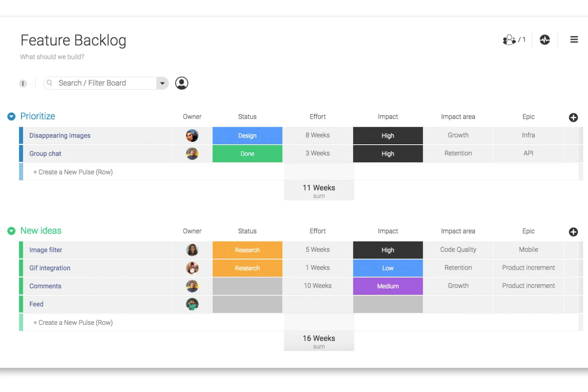
Task: Open the Image filter item
Action: pos(46,250)
